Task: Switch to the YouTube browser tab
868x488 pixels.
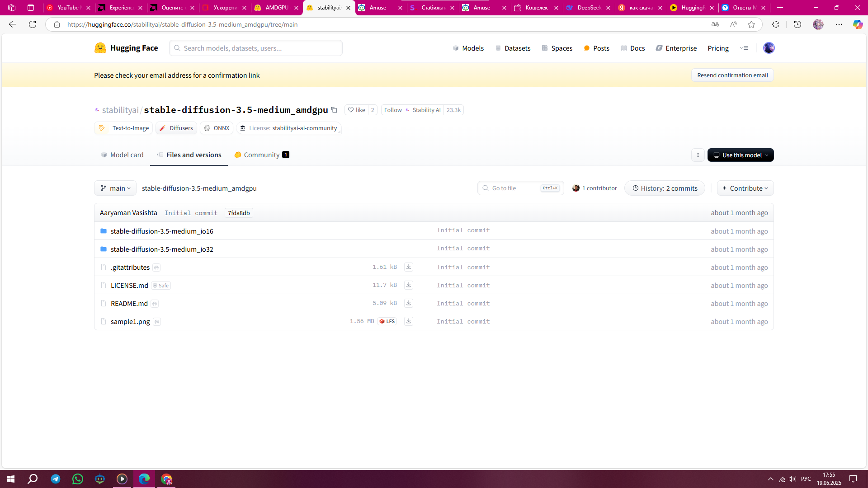Action: pos(68,8)
